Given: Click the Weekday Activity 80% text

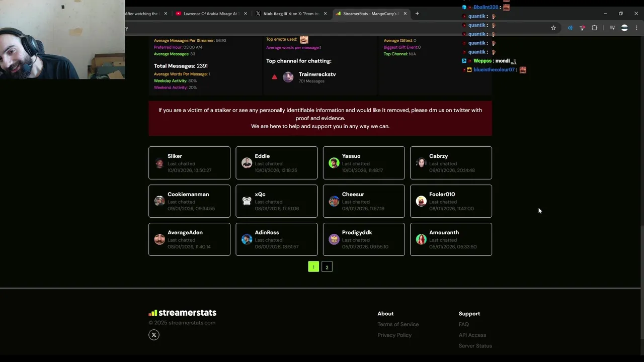Looking at the screenshot, I should tap(175, 81).
